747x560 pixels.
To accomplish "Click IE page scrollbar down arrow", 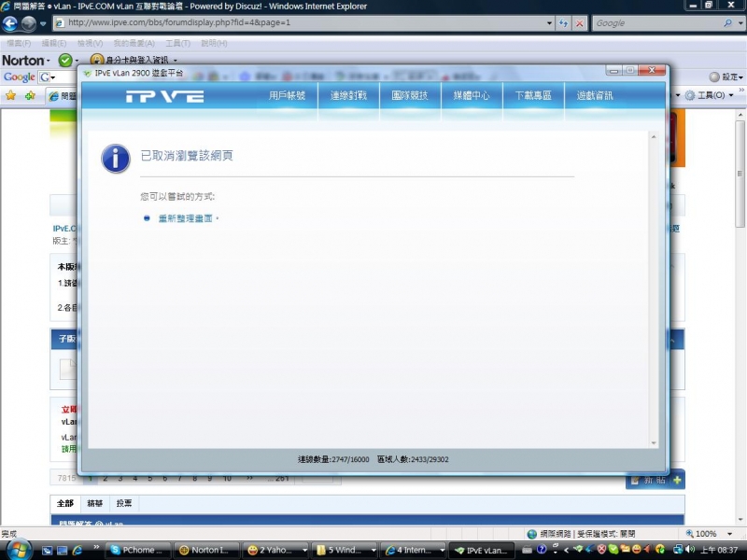I will pos(740,520).
